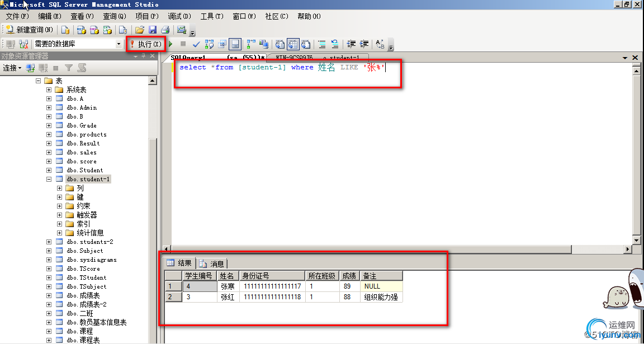Toggle Include Client Statistics icon
Viewport: 644px width, 344px height.
264,44
